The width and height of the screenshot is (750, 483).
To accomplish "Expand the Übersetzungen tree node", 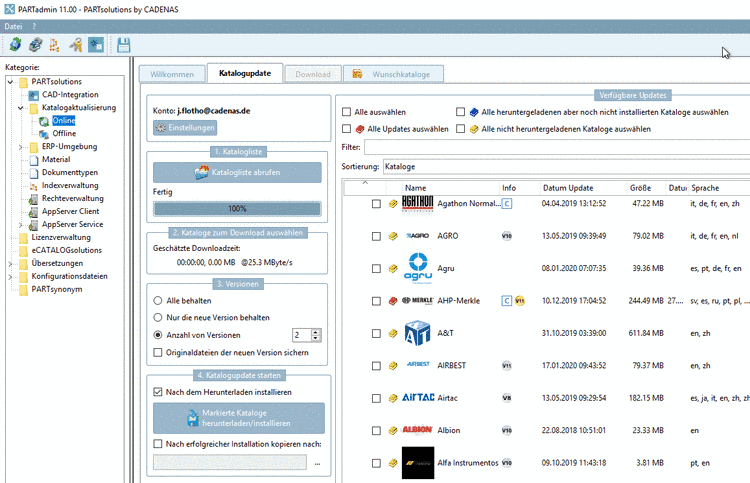I will [10, 263].
